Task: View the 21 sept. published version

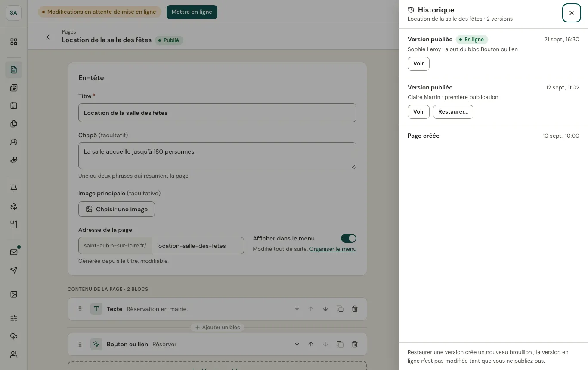Action: (x=418, y=64)
